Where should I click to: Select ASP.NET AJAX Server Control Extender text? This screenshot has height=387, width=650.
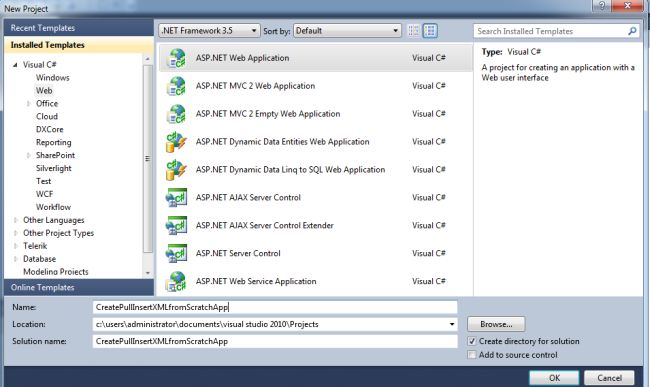coord(264,225)
